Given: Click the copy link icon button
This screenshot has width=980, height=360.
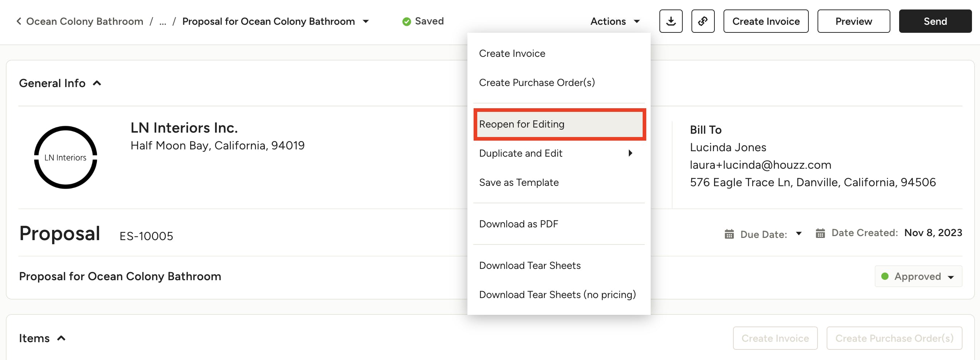Looking at the screenshot, I should [x=702, y=21].
